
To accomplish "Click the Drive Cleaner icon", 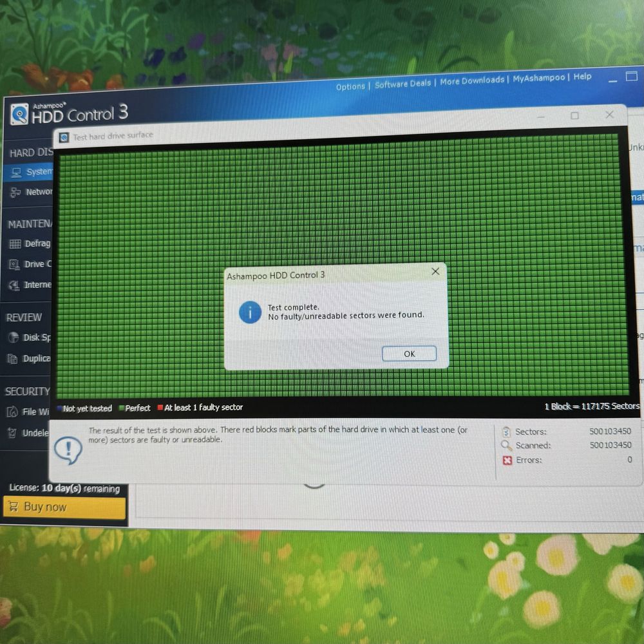I will [14, 265].
